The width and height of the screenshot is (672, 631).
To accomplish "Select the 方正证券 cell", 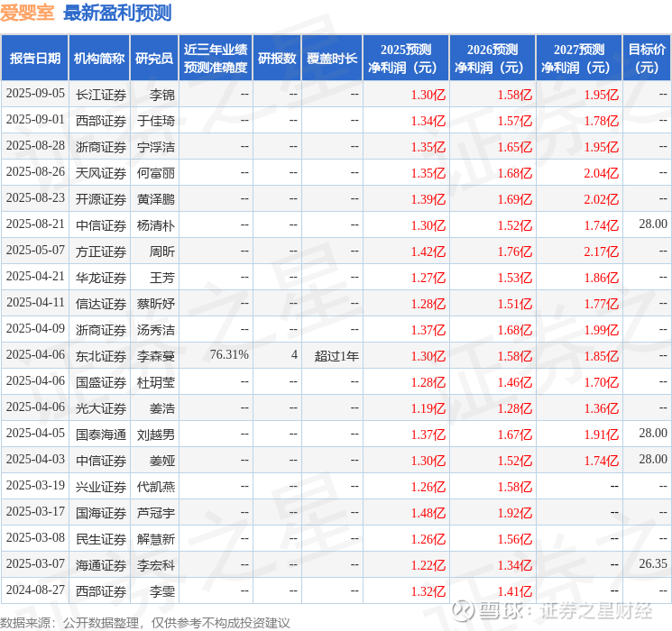I will (101, 251).
